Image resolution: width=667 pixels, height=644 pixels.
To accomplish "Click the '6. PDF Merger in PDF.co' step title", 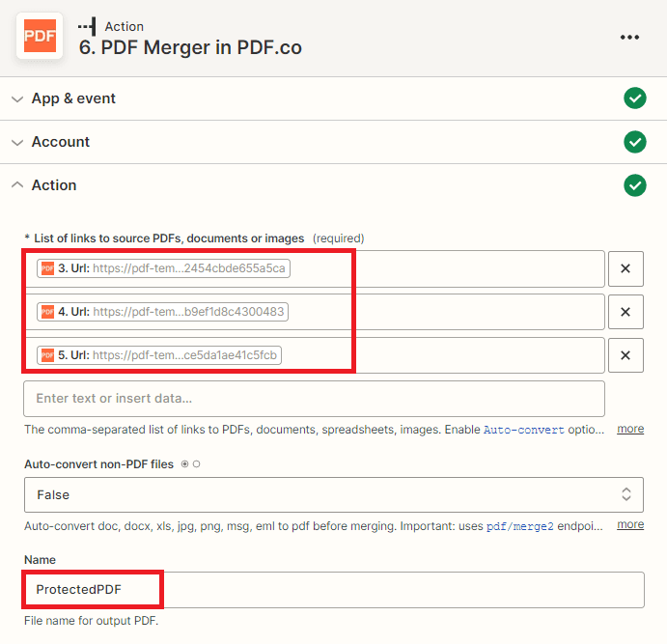I will pyautogui.click(x=190, y=47).
